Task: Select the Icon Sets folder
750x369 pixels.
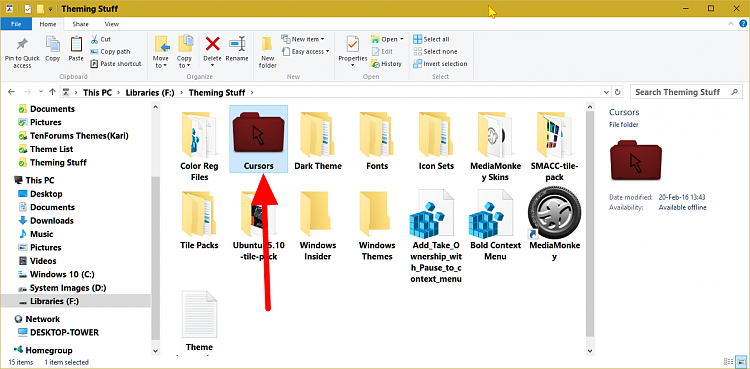Action: [x=436, y=141]
